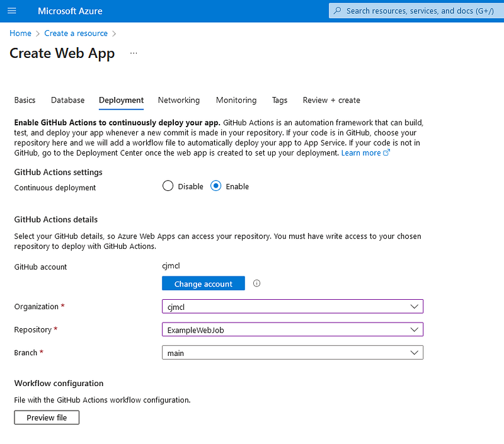Expand the Branch dropdown showing main

292,353
